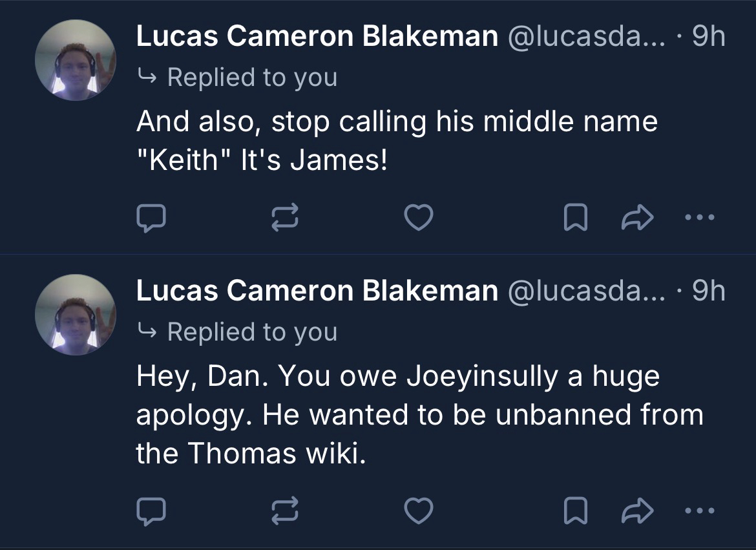The height and width of the screenshot is (550, 756).
Task: Tap the @lucasda... handle on the first post
Action: coord(587,37)
